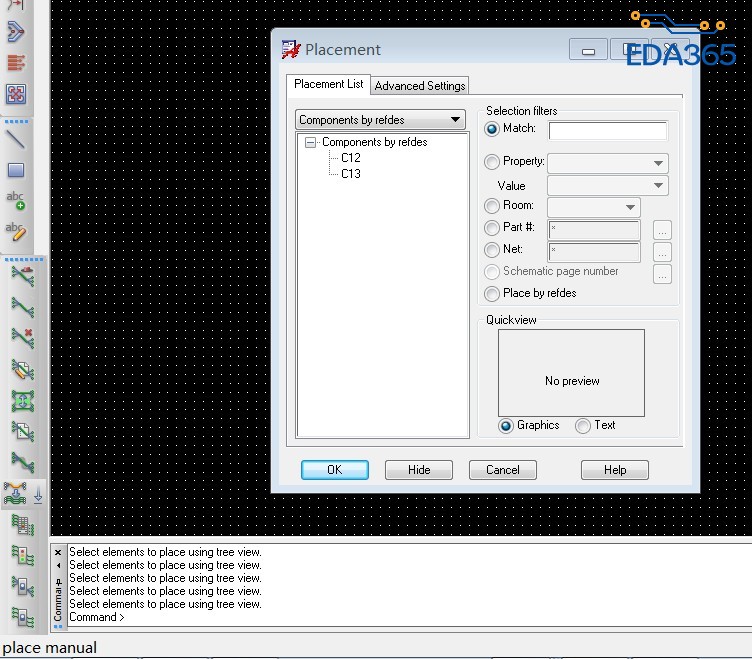Click the plain green route connect icon

pos(23,307)
